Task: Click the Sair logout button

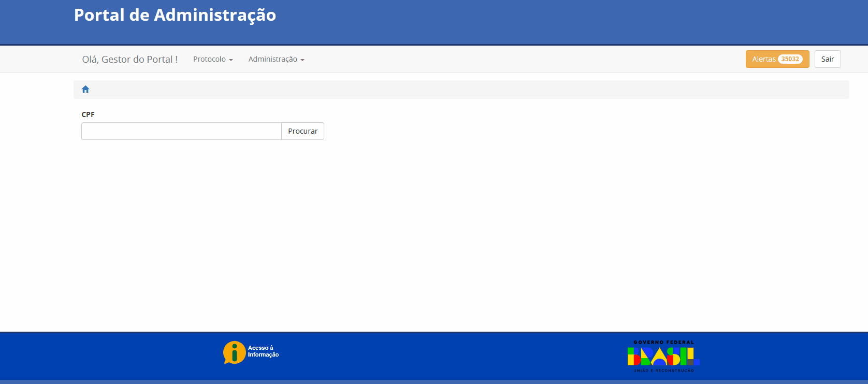Action: click(828, 59)
